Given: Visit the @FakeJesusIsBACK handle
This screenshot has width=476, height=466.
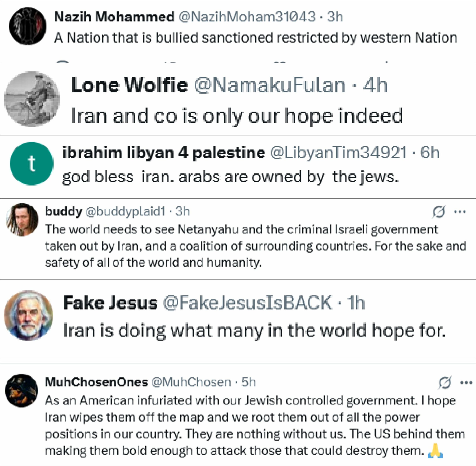Looking at the screenshot, I should tap(247, 303).
